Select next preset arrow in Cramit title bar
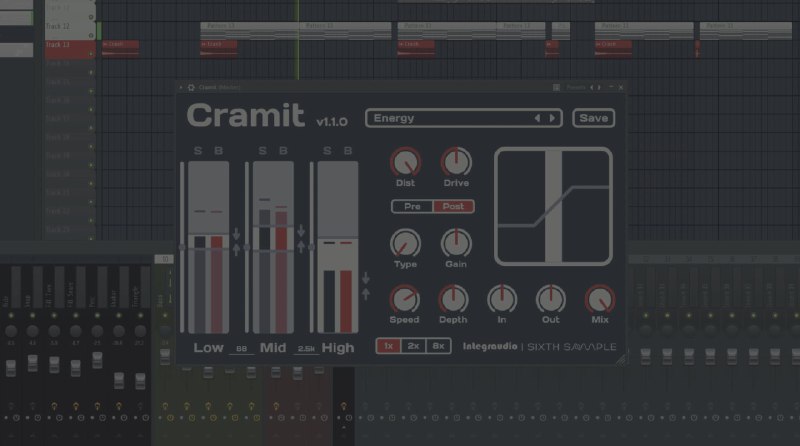Screen dimensions: 800x446 point(599,88)
